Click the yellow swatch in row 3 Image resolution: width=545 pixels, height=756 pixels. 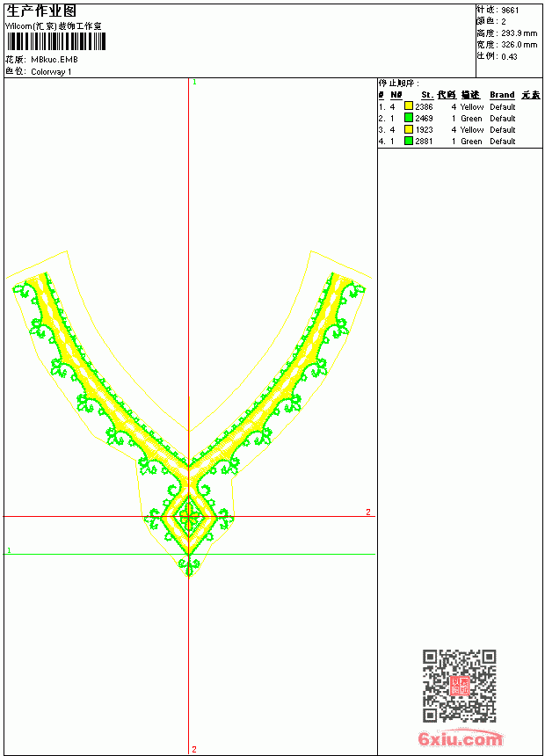(409, 129)
